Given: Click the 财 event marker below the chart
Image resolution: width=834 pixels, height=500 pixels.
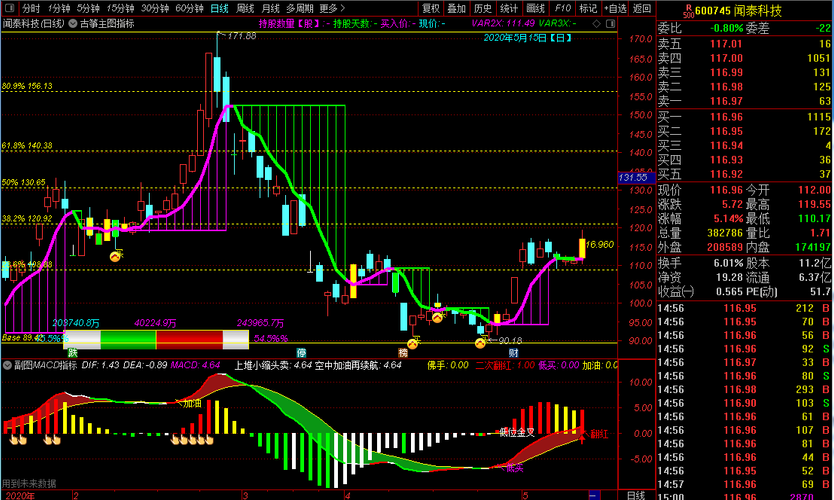Looking at the screenshot, I should 513,353.
